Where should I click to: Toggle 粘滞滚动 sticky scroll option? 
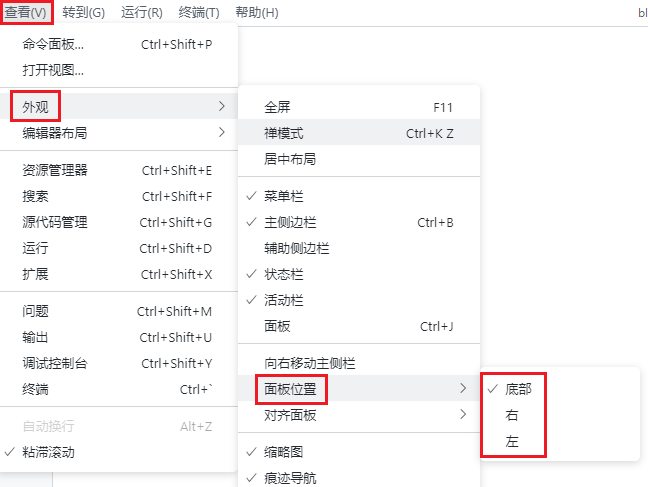tap(48, 452)
